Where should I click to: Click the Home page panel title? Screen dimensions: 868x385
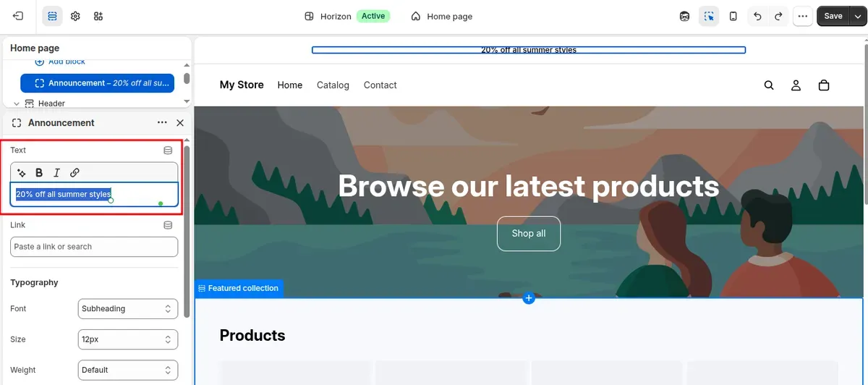coord(35,48)
